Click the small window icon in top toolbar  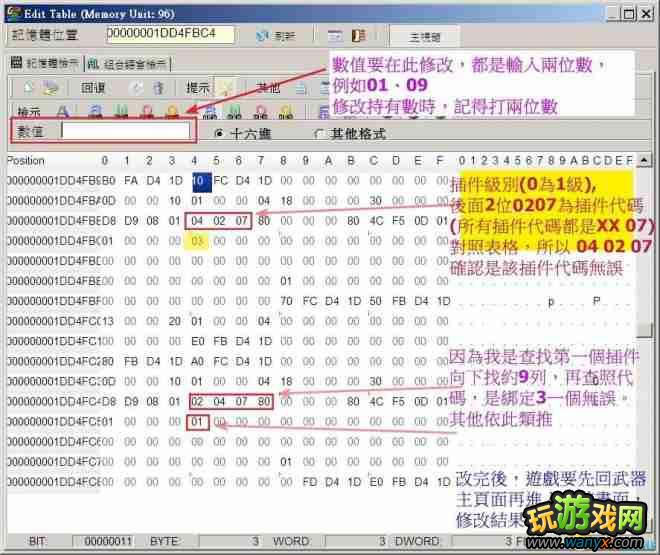334,35
